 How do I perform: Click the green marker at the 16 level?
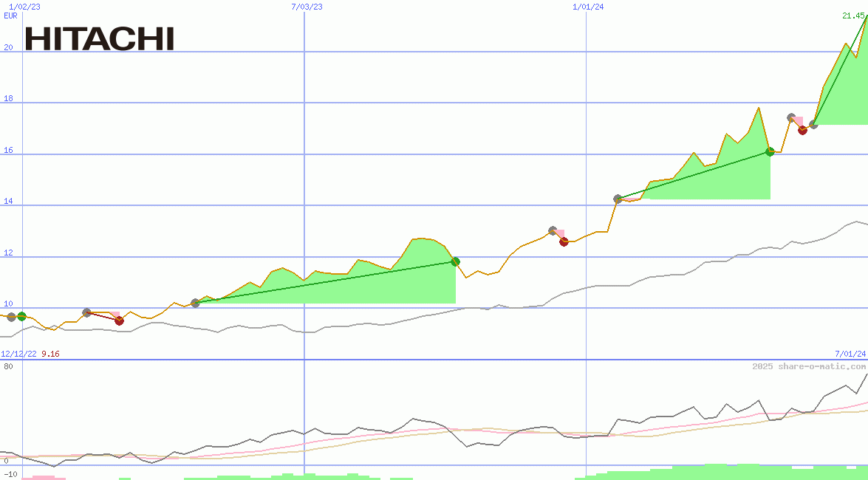tap(770, 151)
